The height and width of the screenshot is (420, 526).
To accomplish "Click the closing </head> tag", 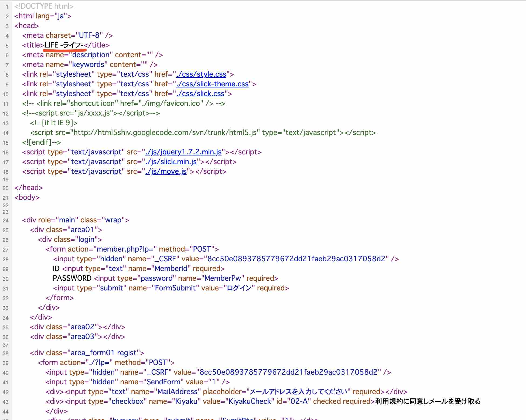I will pyautogui.click(x=29, y=188).
